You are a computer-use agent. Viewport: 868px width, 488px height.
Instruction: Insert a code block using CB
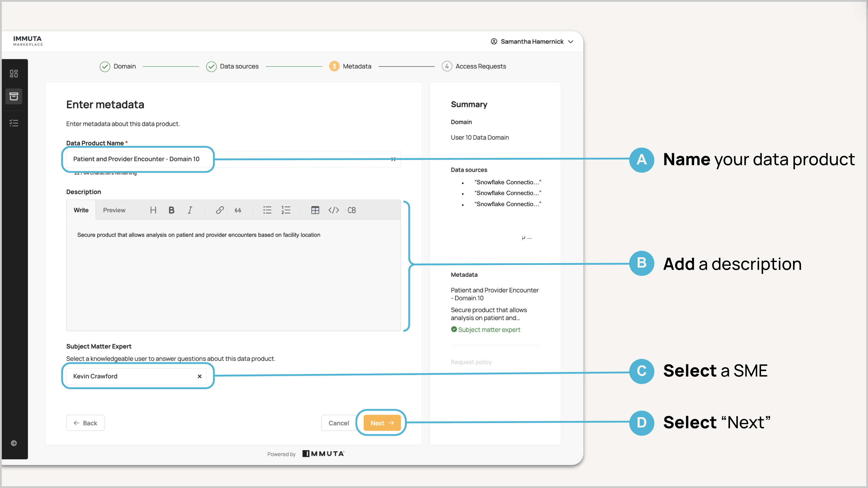pyautogui.click(x=351, y=210)
